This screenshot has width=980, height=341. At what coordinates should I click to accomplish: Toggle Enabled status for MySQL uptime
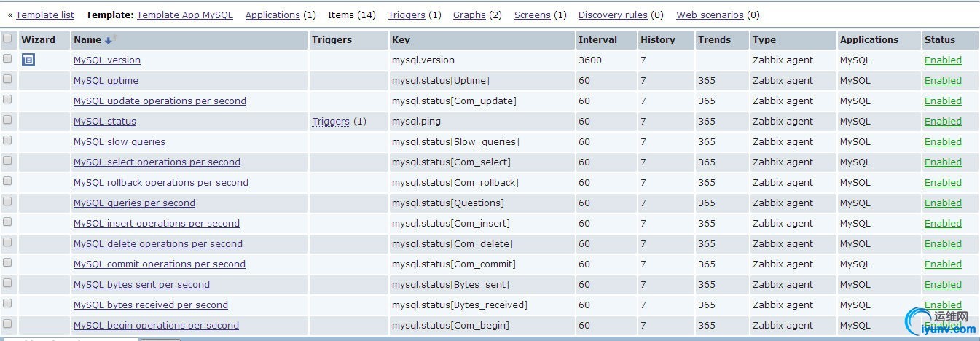tap(943, 81)
